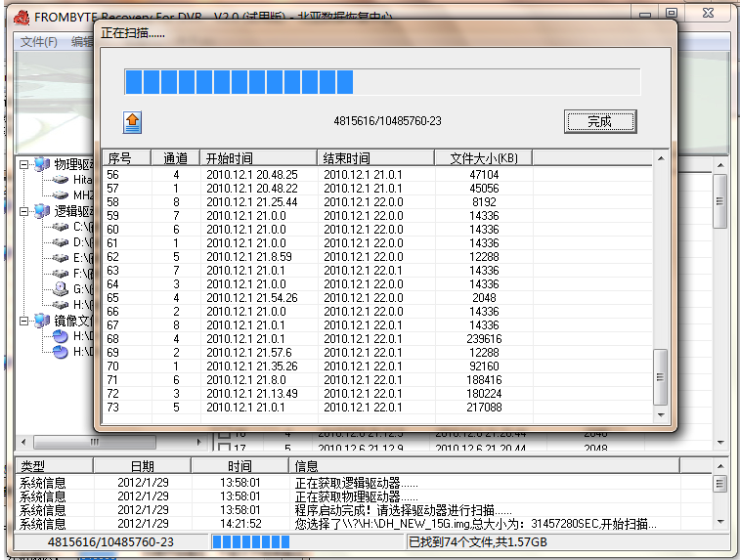Check the checkbox for row 17 behind dialog
740x560 pixels.
point(224,448)
